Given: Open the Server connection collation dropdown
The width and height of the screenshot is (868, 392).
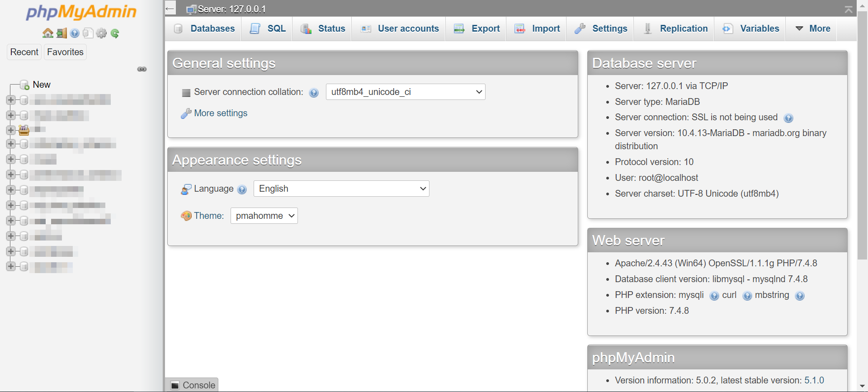Looking at the screenshot, I should [x=406, y=92].
